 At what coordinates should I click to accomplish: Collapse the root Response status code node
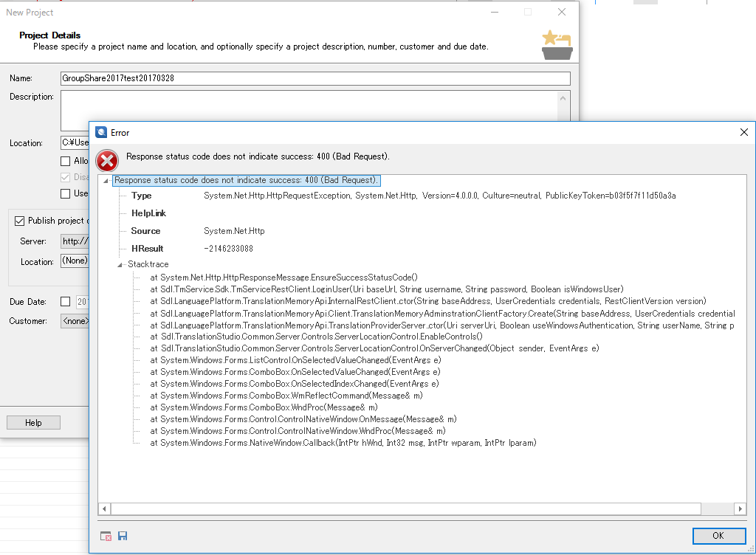107,181
